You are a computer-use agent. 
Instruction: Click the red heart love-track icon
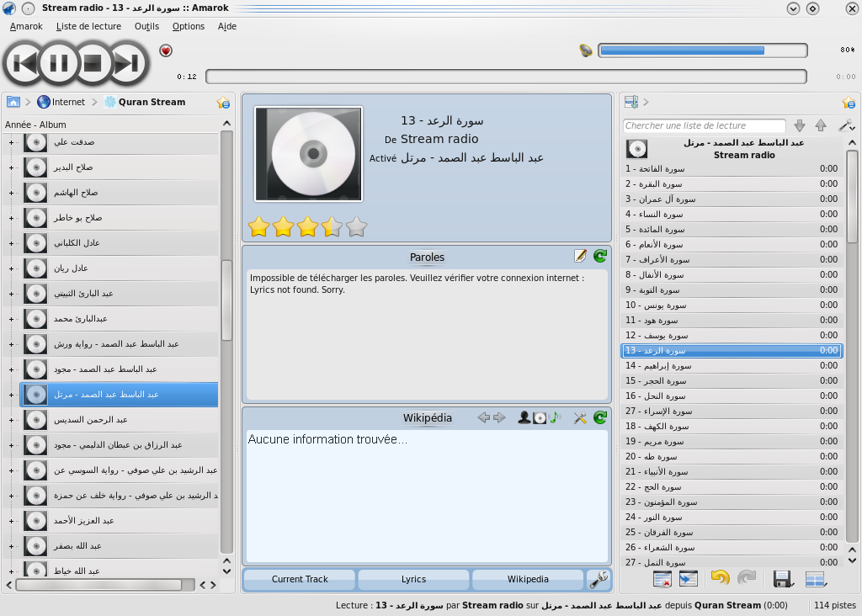tap(166, 50)
